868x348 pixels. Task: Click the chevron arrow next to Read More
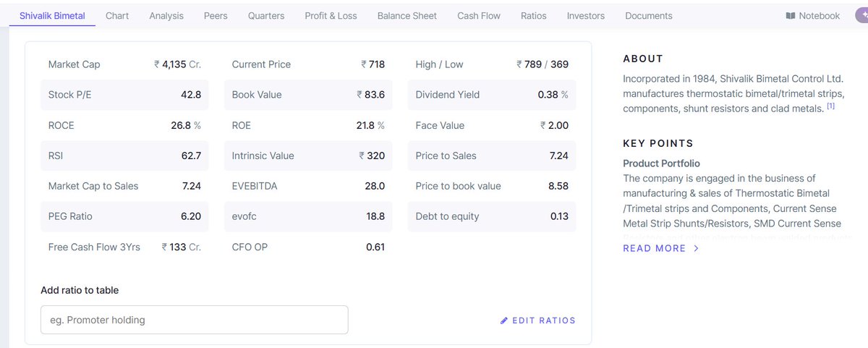[696, 248]
